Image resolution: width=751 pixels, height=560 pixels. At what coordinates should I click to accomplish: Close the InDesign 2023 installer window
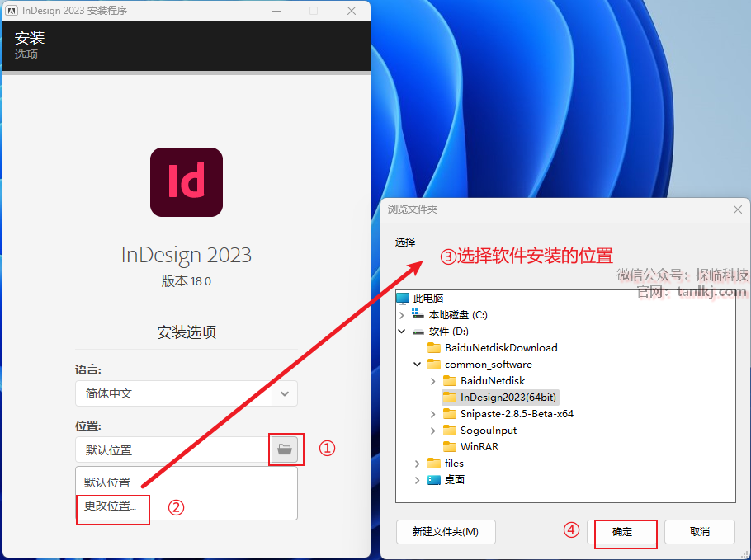pos(352,11)
